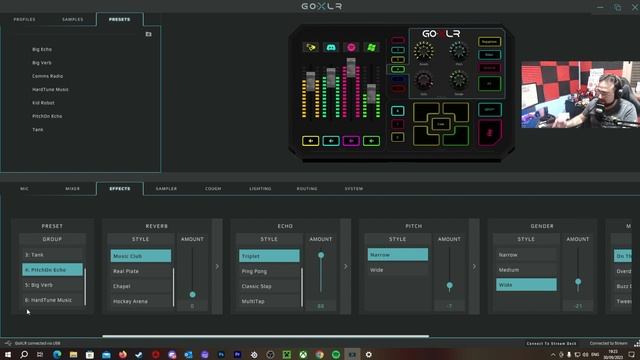This screenshot has width=640, height=360.
Task: Adjust the Pitch amount slider
Action: click(450, 285)
